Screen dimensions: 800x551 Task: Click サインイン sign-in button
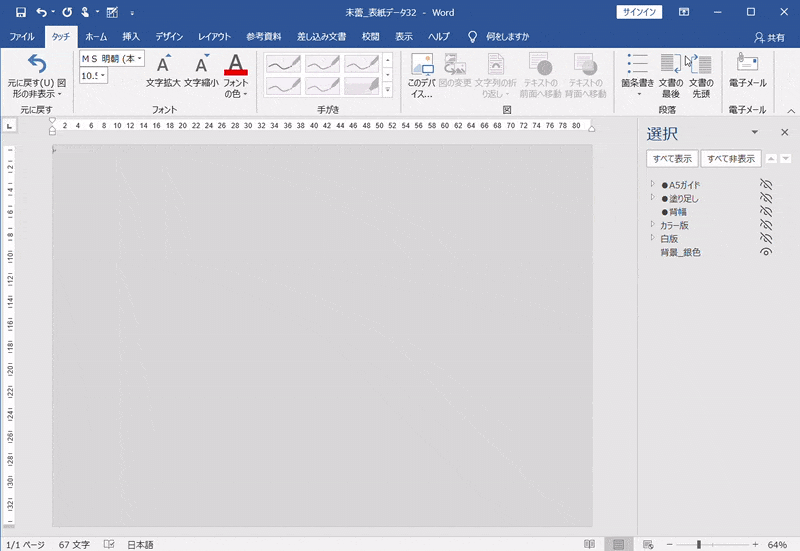pos(639,12)
